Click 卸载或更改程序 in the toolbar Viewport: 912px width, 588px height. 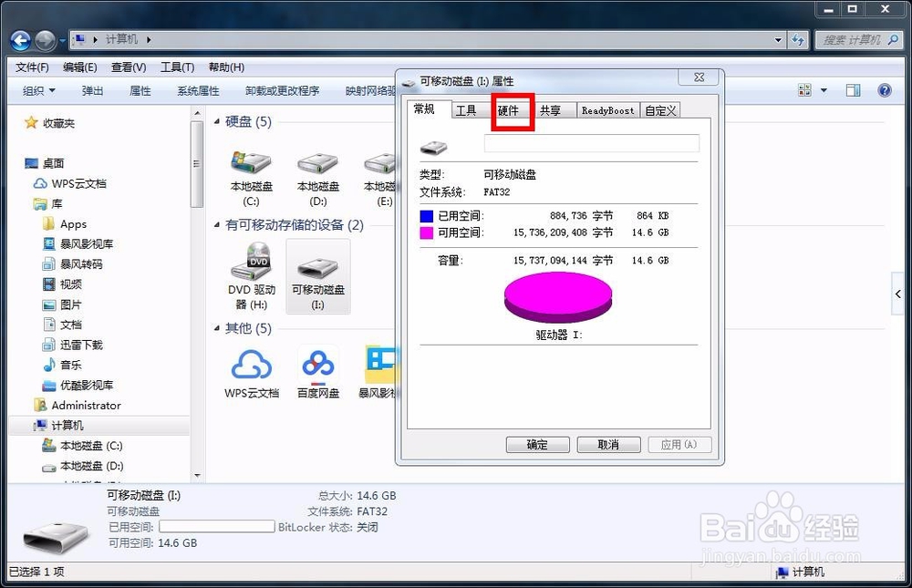[x=282, y=91]
